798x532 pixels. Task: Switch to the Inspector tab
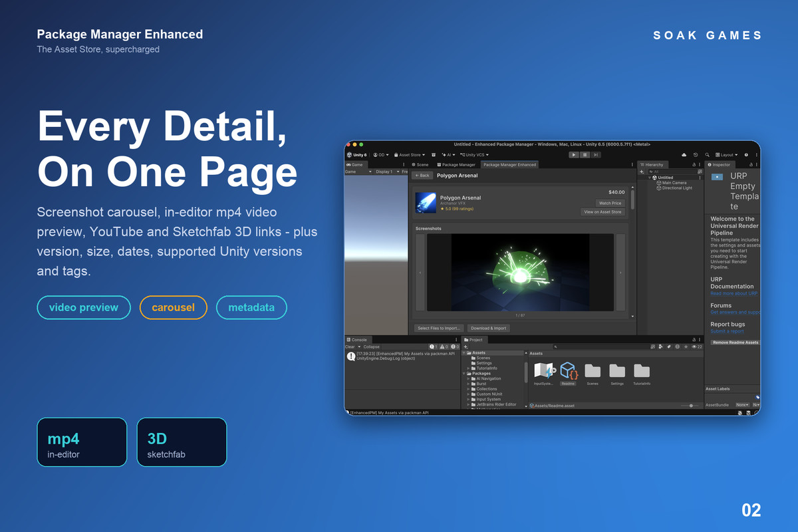point(719,164)
